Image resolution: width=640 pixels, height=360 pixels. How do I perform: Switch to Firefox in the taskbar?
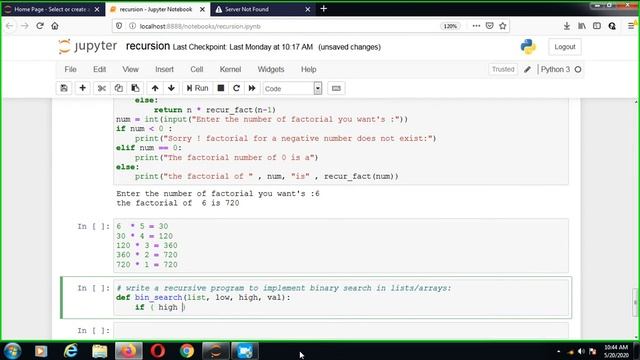[x=128, y=351]
